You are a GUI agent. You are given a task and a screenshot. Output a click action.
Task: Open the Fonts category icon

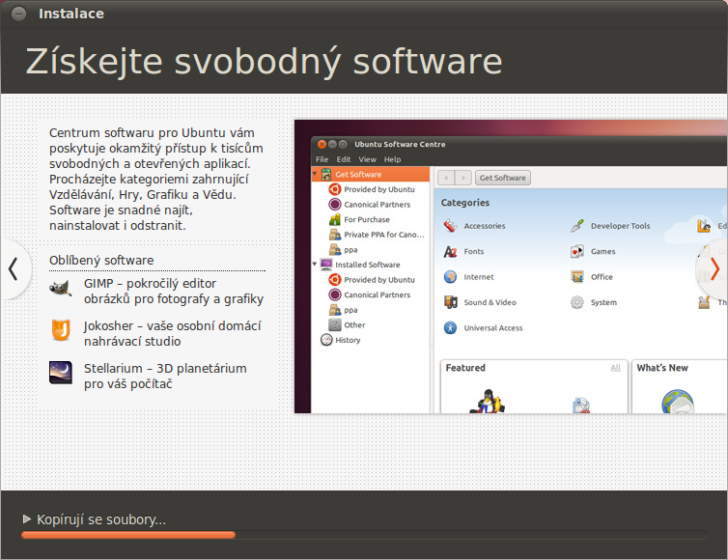click(x=450, y=252)
